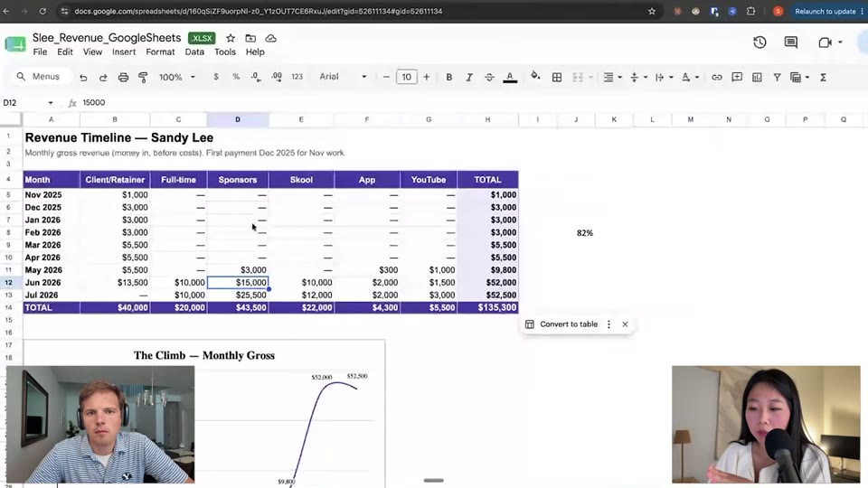
Task: Open the fill color paint bucket
Action: point(534,76)
